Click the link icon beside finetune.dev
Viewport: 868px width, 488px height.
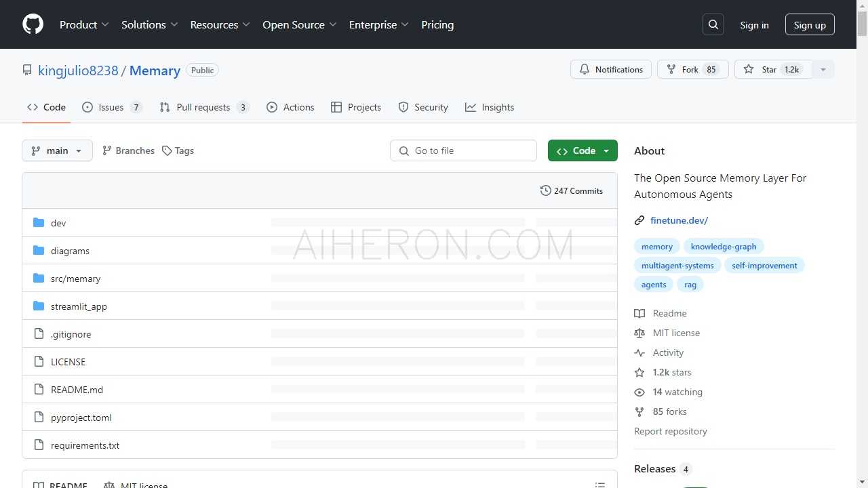point(639,220)
